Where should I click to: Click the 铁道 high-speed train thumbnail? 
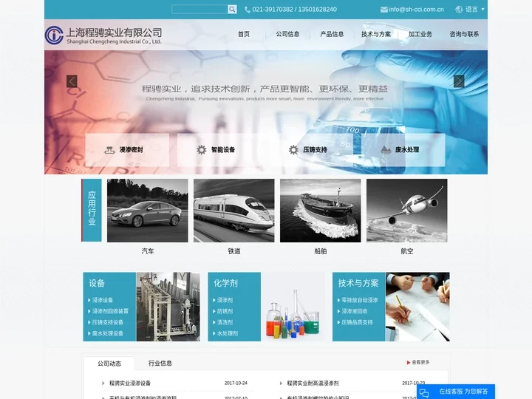pyautogui.click(x=233, y=211)
